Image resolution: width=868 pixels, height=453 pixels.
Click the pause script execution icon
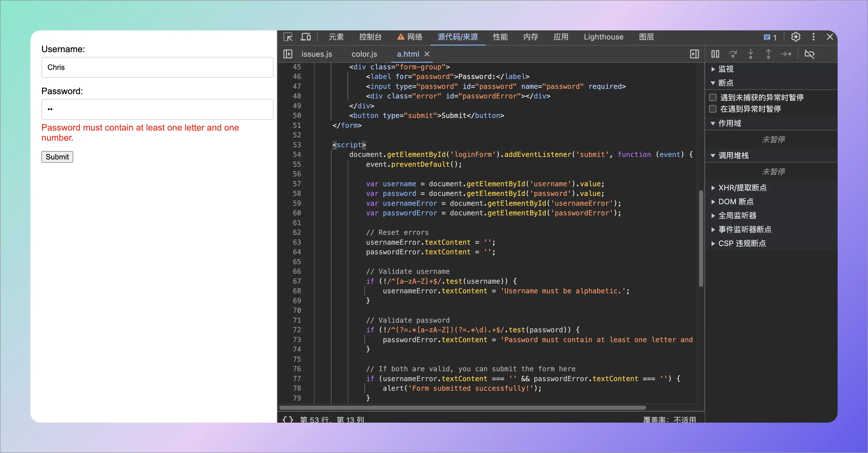[x=715, y=54]
